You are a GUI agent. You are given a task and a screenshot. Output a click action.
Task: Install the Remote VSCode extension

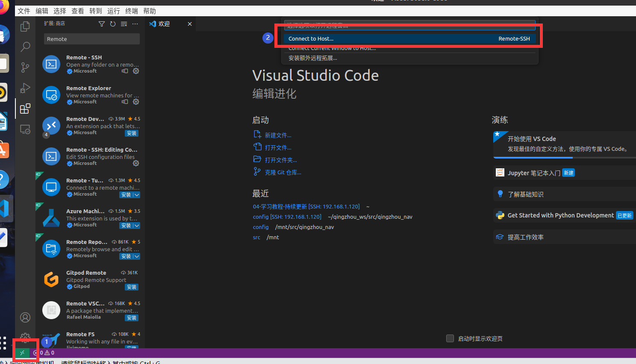[132, 318]
